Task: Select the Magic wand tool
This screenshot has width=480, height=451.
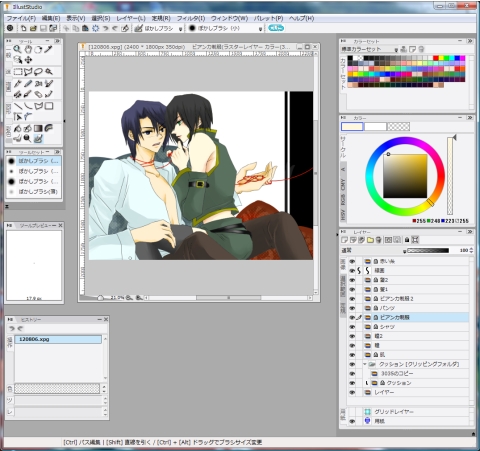Action: pyautogui.click(x=49, y=71)
